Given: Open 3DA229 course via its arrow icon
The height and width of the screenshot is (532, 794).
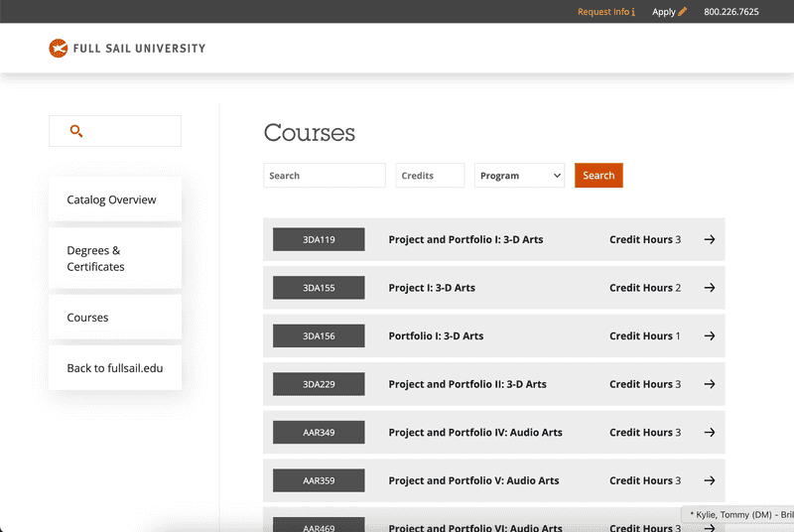Looking at the screenshot, I should (710, 384).
